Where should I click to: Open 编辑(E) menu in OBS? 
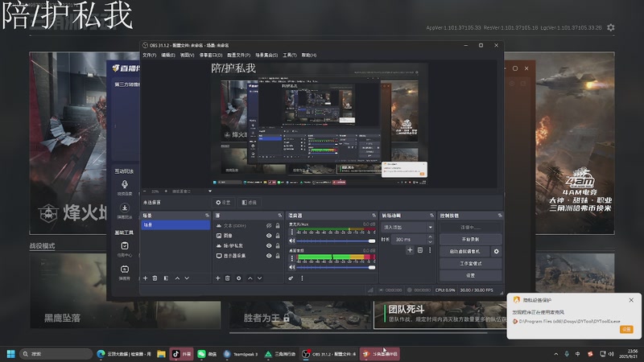(x=168, y=55)
